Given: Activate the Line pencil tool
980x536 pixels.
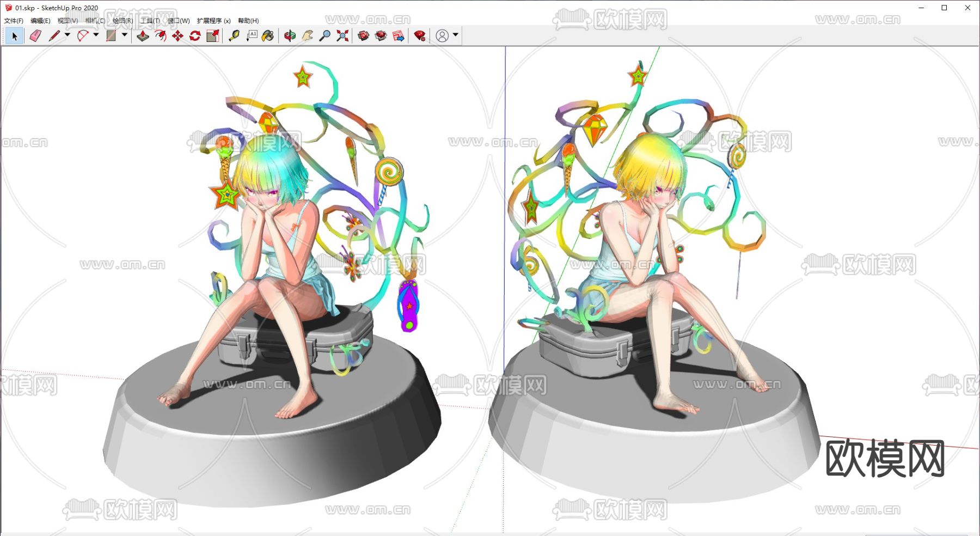Looking at the screenshot, I should click(54, 36).
